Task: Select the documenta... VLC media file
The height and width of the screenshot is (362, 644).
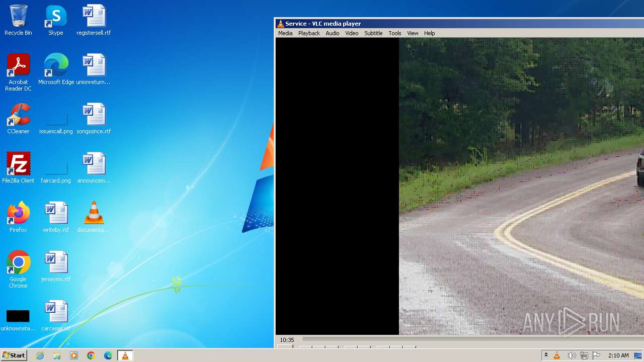Action: pos(94,217)
